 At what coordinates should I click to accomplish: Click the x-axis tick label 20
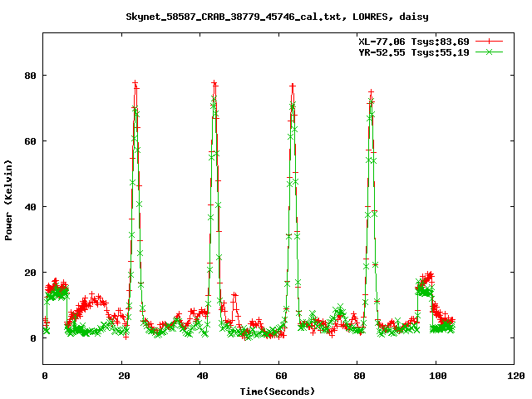(124, 376)
